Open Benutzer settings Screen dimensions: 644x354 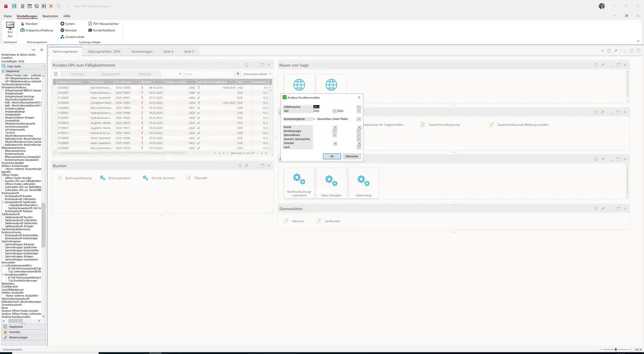(x=69, y=30)
